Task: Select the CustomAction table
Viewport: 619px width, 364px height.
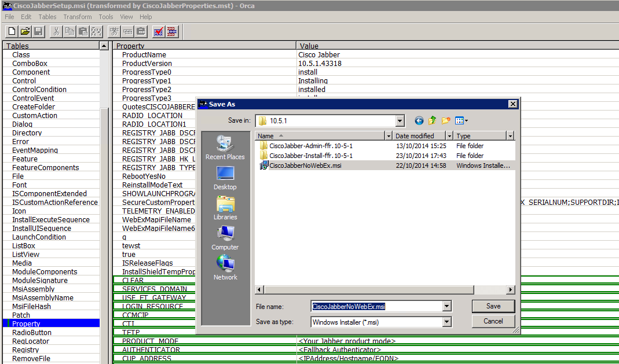Action: pos(52,116)
